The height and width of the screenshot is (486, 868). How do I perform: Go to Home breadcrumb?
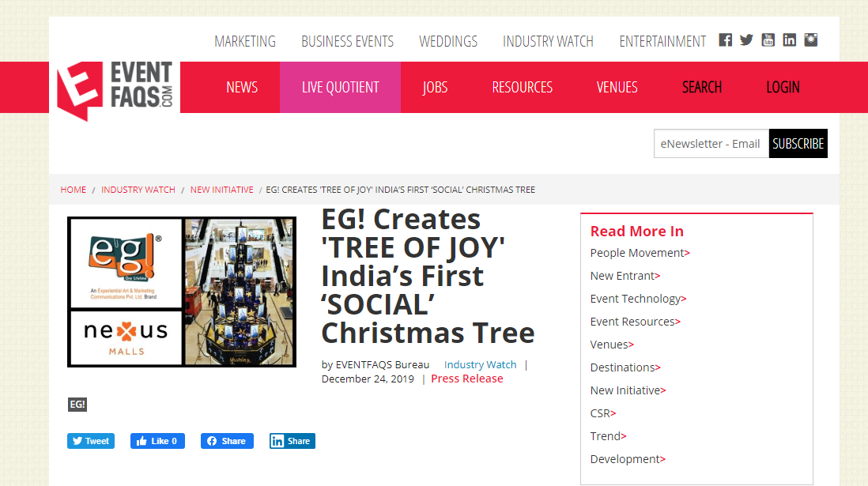73,190
